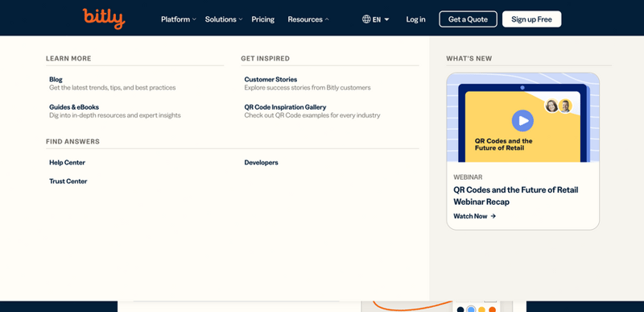
Task: Click the WEBINAR label text
Action: coord(468,177)
